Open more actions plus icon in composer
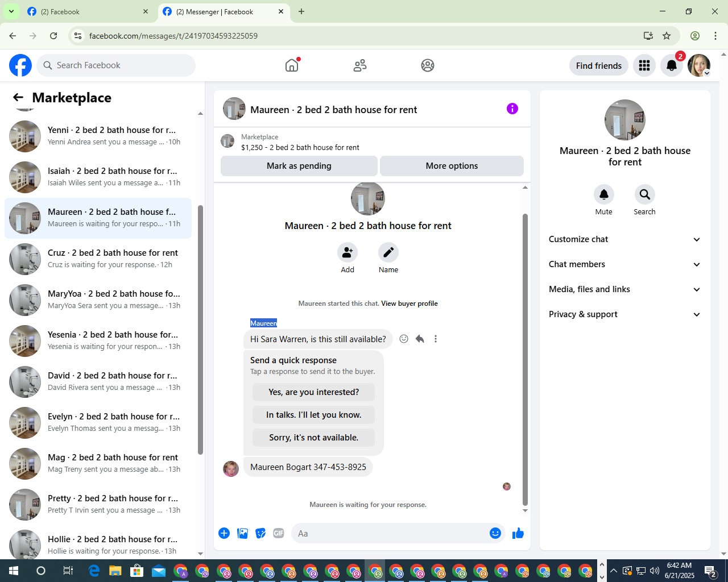 [x=224, y=533]
